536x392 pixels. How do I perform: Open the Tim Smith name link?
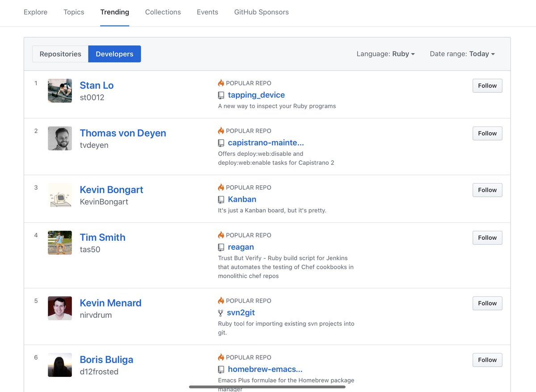point(102,238)
